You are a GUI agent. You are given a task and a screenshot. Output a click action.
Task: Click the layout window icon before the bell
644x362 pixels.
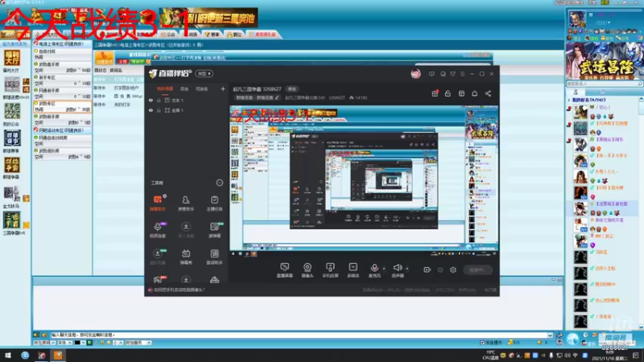pos(461,93)
